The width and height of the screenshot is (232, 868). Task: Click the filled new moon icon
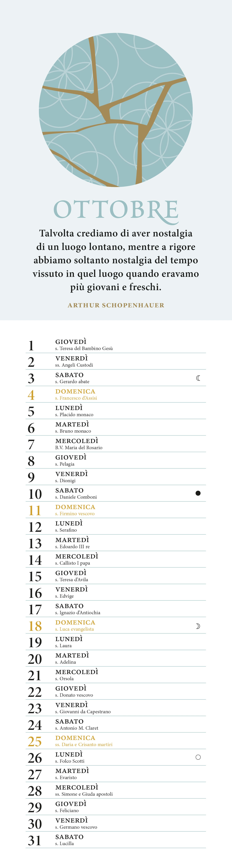[x=198, y=493]
